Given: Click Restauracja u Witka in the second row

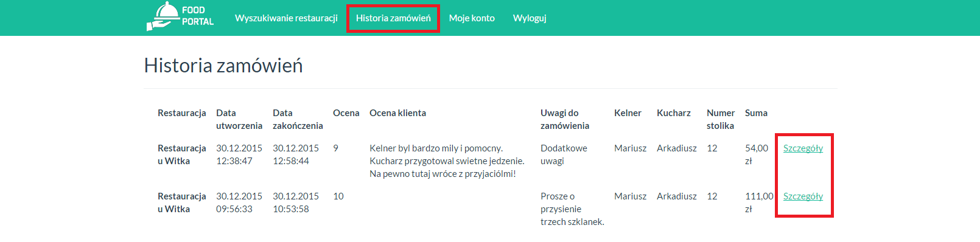Looking at the screenshot, I should [182, 202].
